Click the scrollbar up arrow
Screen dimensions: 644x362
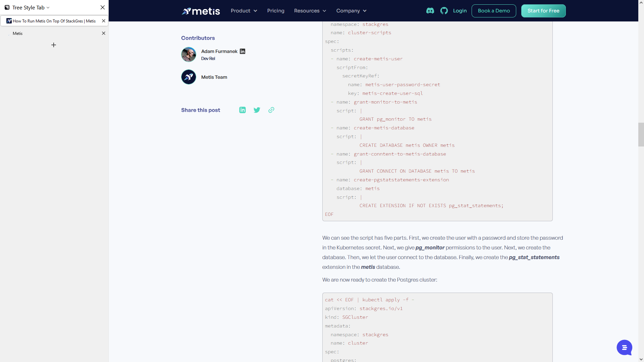641,3
